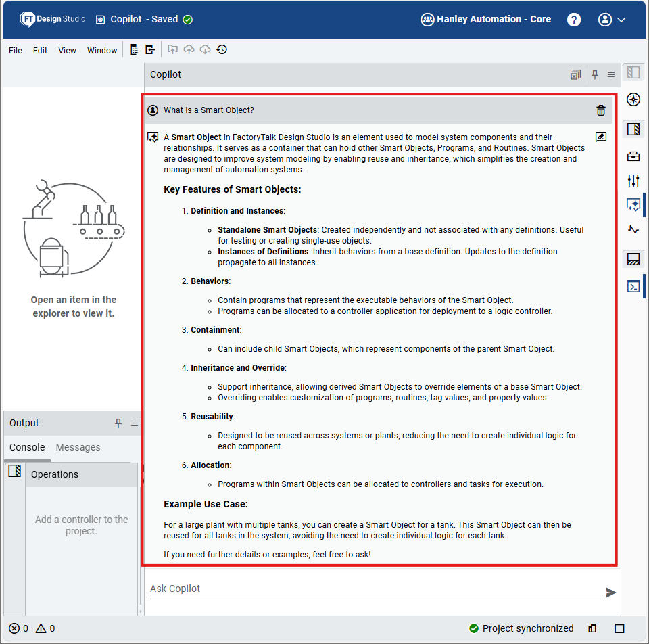
Task: Open the Copilot panel options menu
Action: 611,75
